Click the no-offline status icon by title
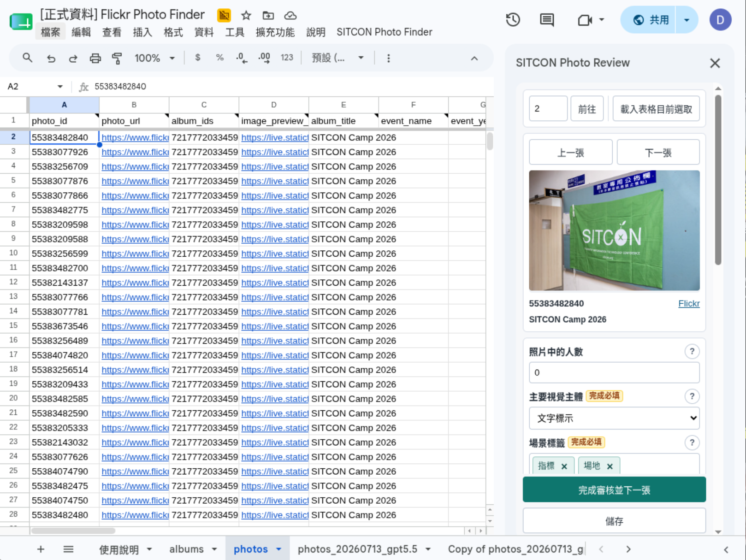746x560 pixels. [224, 16]
